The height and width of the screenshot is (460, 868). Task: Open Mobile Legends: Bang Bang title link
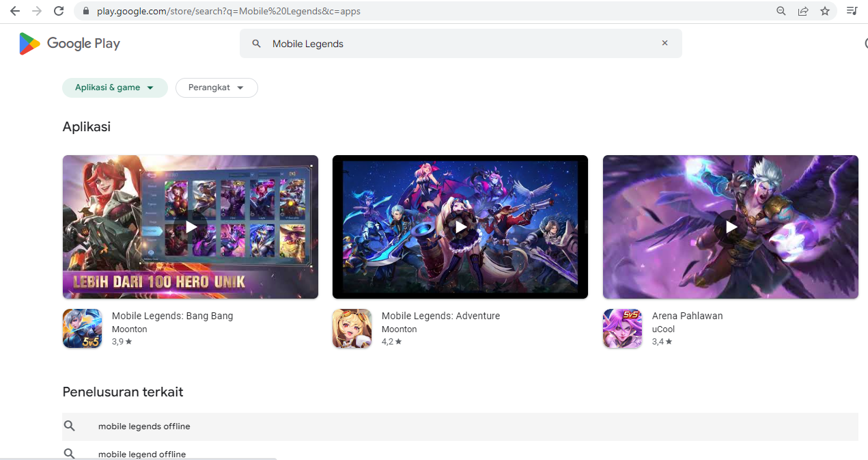[x=172, y=316]
